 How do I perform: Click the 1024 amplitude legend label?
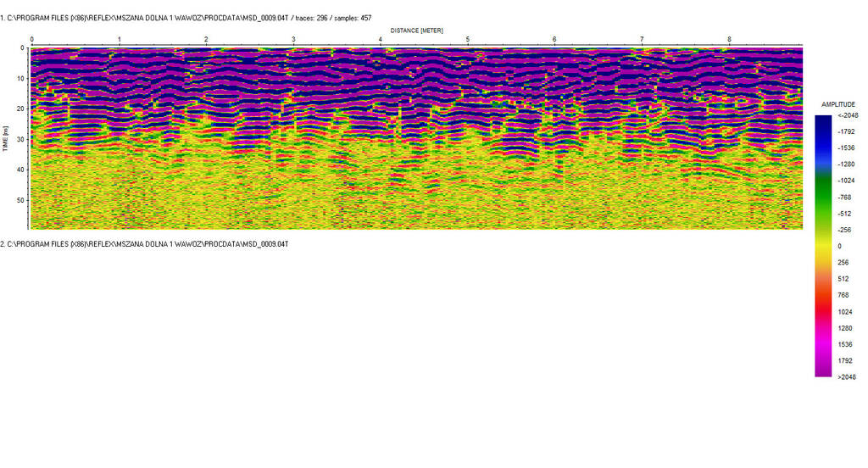coord(844,311)
